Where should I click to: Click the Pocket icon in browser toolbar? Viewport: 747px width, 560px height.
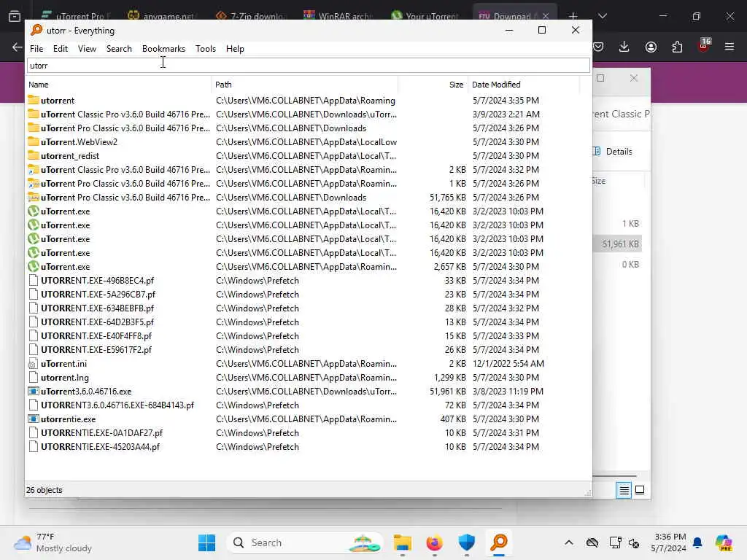coord(598,47)
